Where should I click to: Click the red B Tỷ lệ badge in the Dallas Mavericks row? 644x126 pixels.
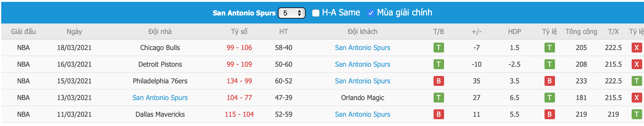point(549,114)
